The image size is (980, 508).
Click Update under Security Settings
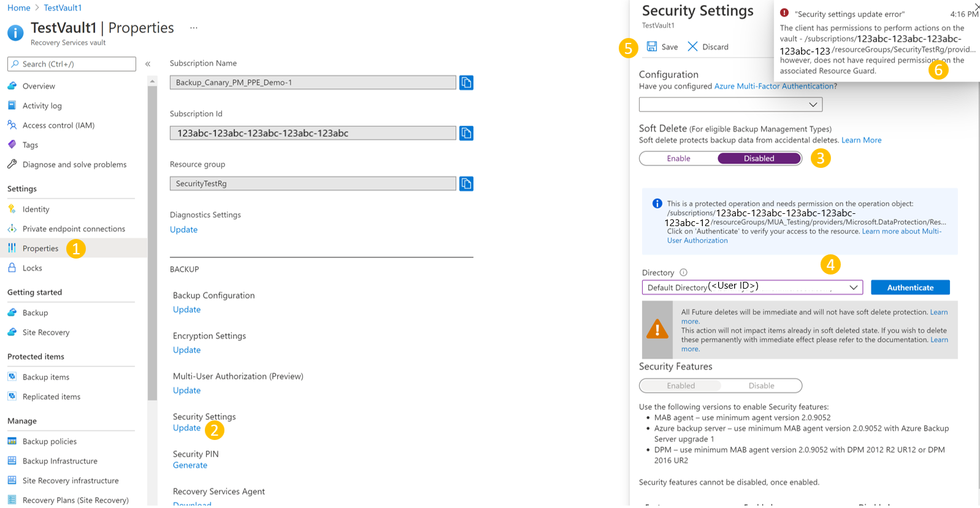pyautogui.click(x=186, y=428)
